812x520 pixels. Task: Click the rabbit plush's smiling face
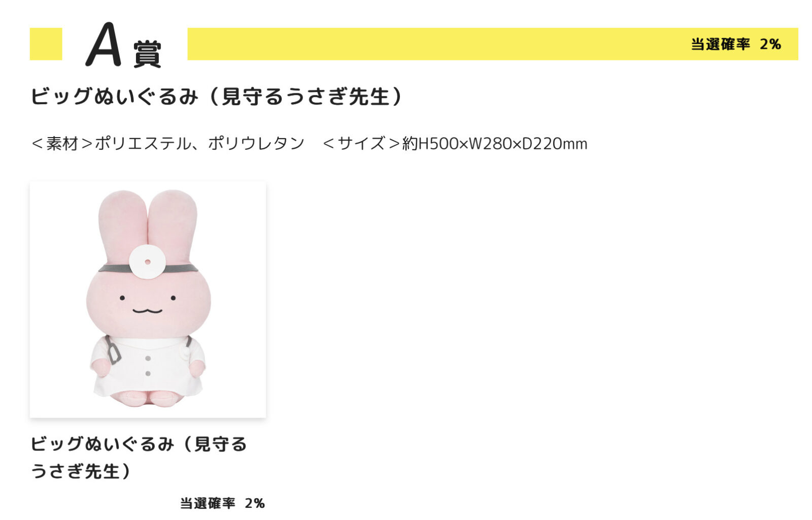[x=147, y=304]
